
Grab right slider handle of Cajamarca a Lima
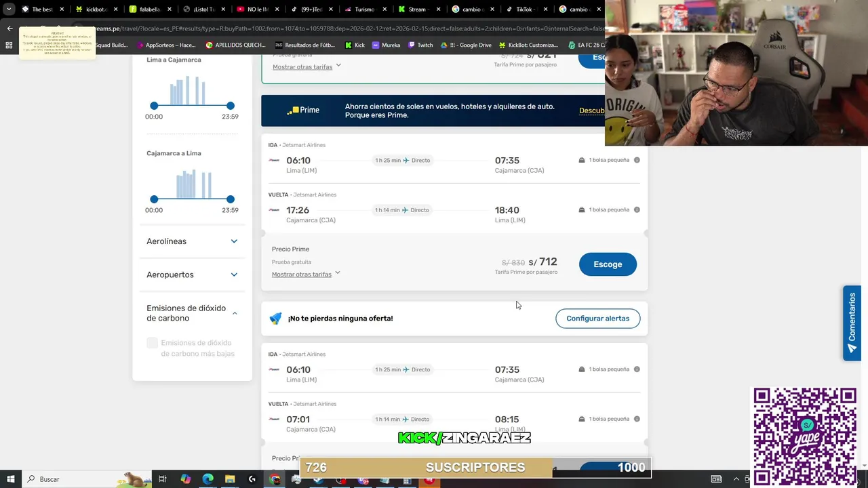231,199
